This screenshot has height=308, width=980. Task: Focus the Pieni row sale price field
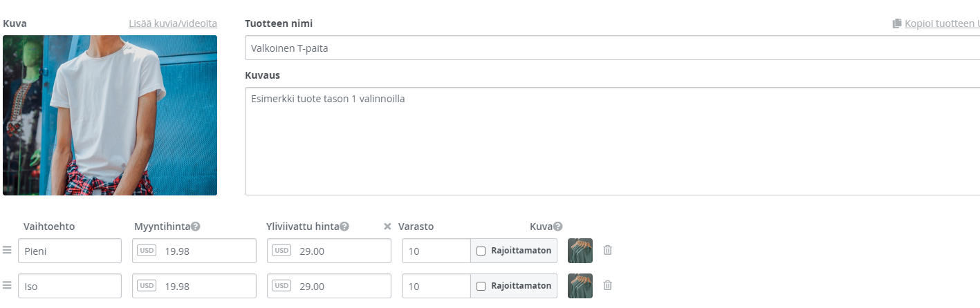pos(194,251)
